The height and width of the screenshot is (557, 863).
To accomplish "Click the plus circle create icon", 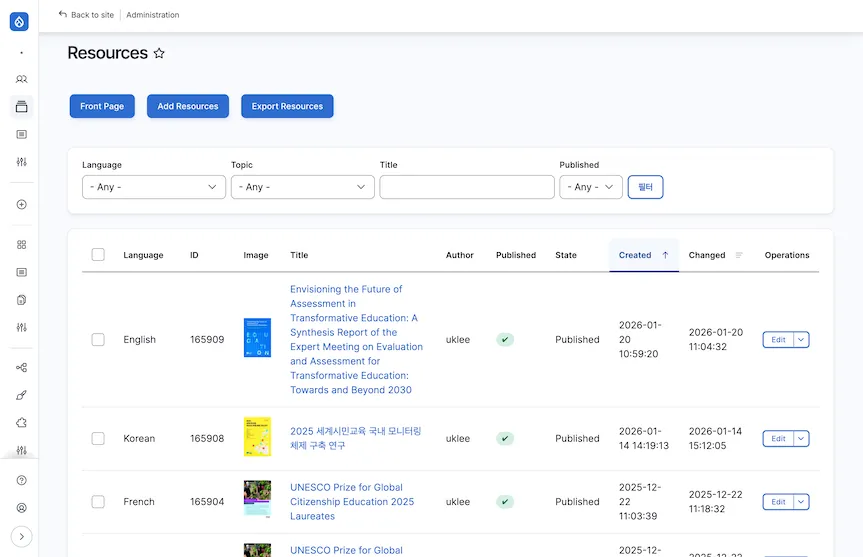I will click(21, 205).
